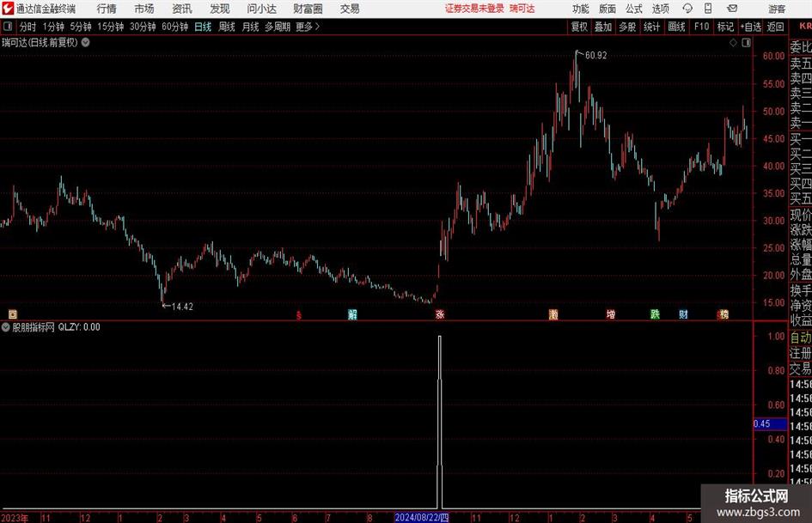
Task: Click the customer service headset icon
Action: (687, 9)
